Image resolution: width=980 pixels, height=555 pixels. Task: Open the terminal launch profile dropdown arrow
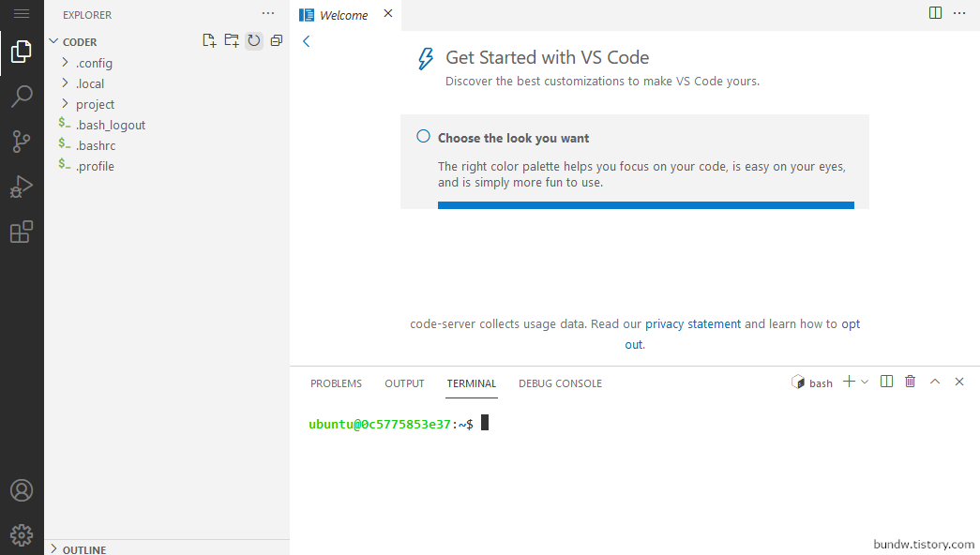(865, 382)
